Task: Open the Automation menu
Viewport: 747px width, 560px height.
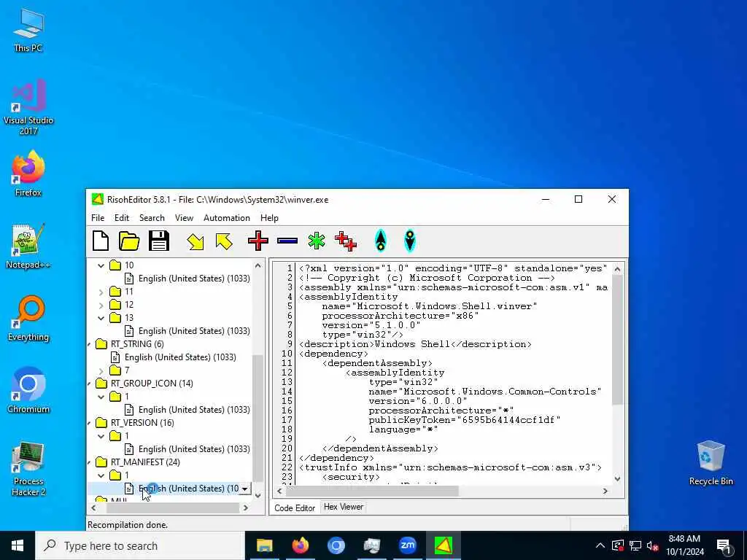Action: click(x=227, y=217)
